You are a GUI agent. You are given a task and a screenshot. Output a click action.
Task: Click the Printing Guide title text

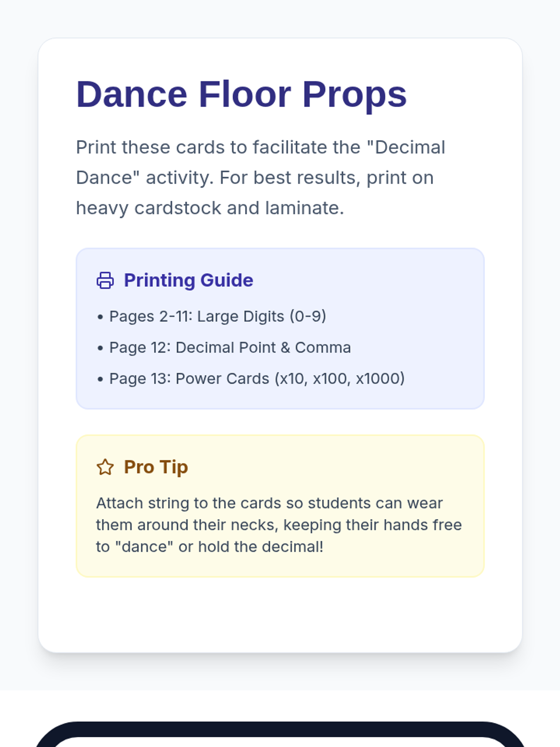[189, 280]
